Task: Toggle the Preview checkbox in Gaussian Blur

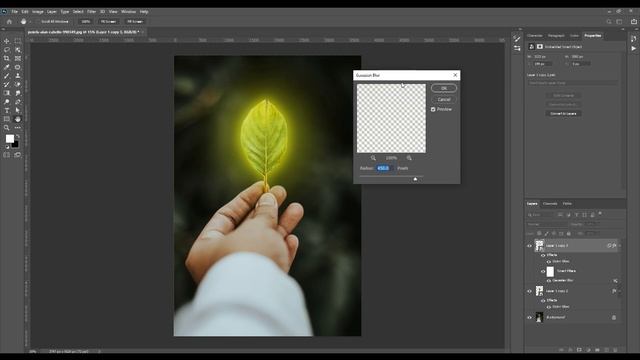Action: pyautogui.click(x=433, y=109)
